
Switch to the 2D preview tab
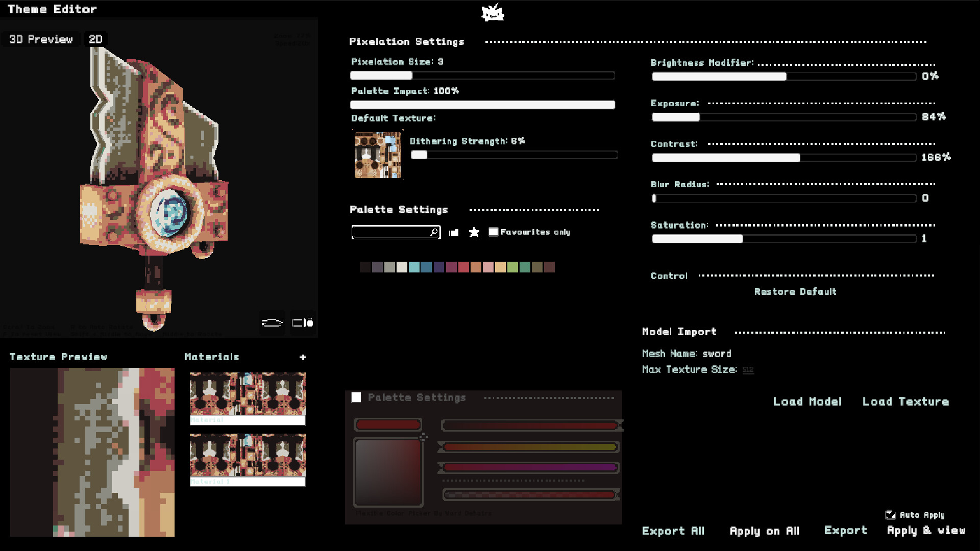[x=95, y=39]
